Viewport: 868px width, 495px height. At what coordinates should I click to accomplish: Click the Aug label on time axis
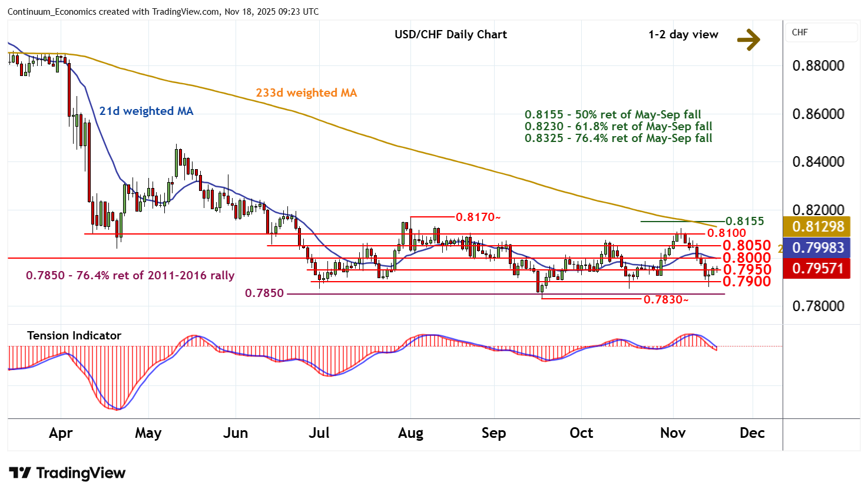click(410, 433)
